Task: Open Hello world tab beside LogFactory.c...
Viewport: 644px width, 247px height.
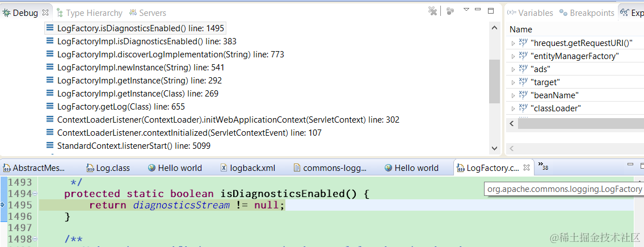Action: pyautogui.click(x=411, y=168)
